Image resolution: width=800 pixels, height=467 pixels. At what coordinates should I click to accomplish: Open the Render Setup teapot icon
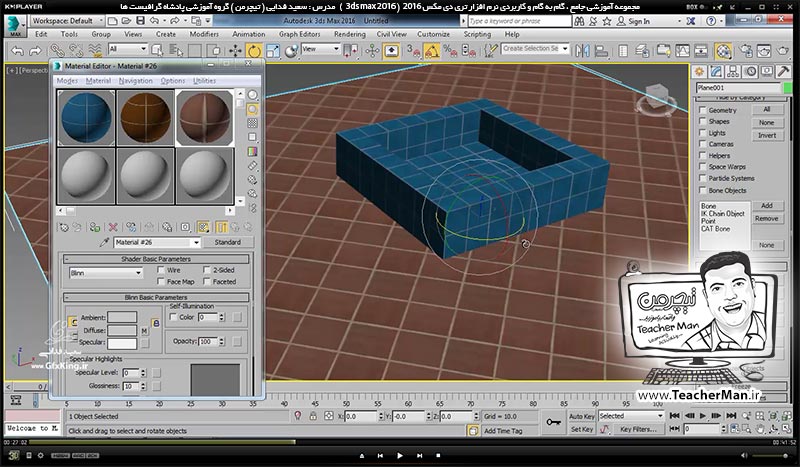coord(745,51)
